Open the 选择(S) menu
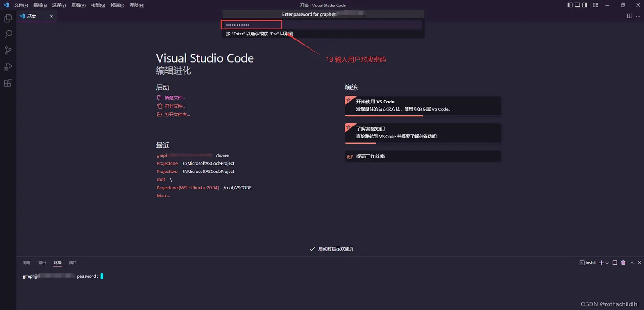This screenshot has height=310, width=644. [x=59, y=5]
